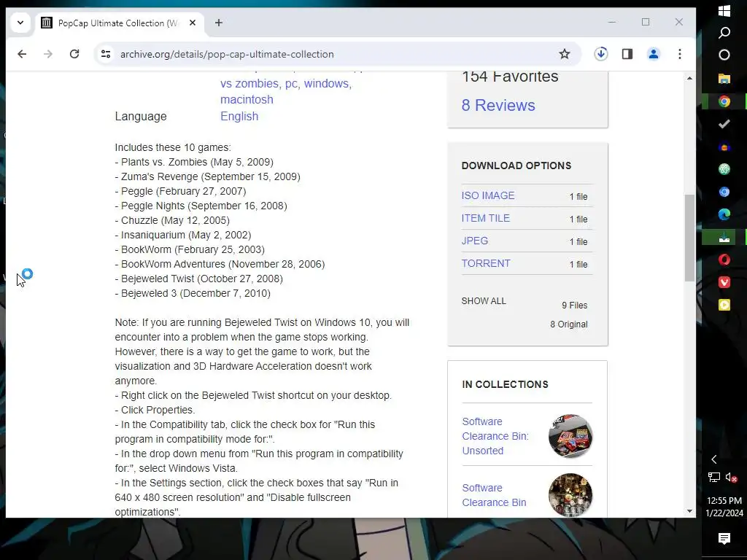This screenshot has width=747, height=560.
Task: Open Chrome three-dot menu
Action: pos(680,54)
